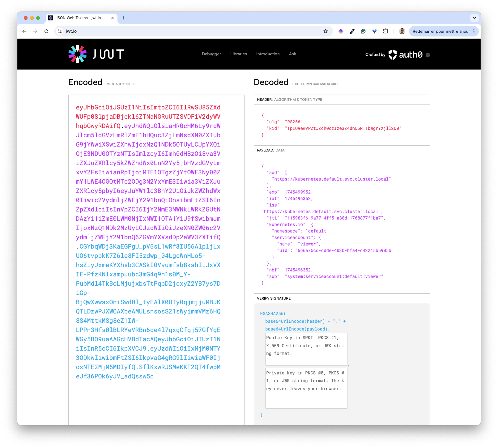Open the Extensions puzzle icon
The height and width of the screenshot is (448, 498).
coord(385,31)
